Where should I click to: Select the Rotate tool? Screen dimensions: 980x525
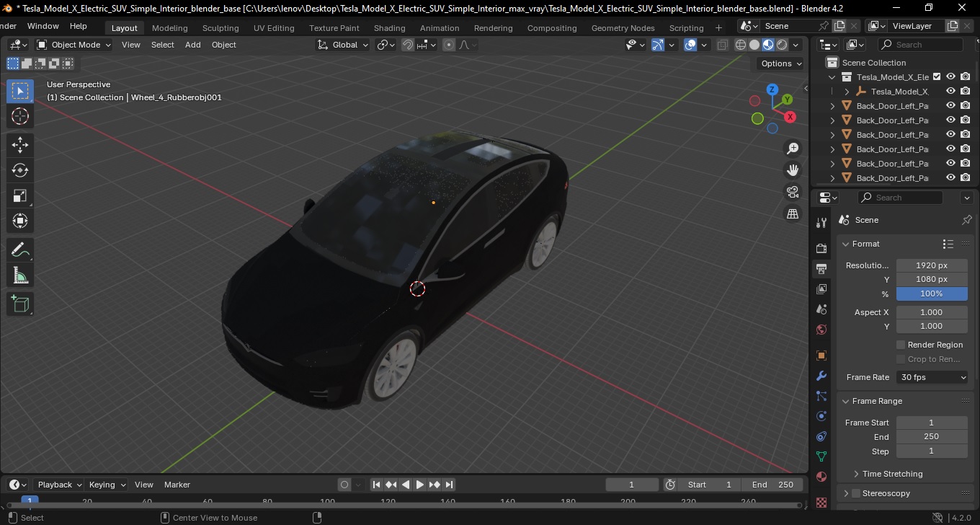tap(20, 170)
